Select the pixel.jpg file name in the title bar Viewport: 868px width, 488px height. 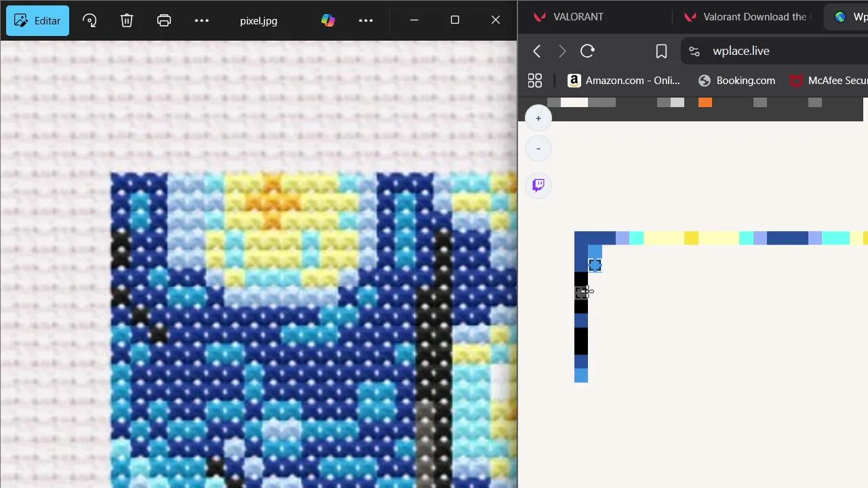pyautogui.click(x=258, y=21)
